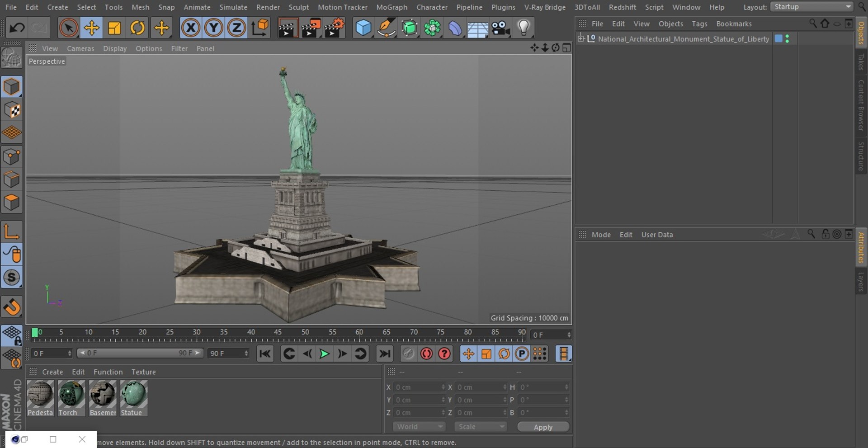Toggle Autokeying red button
868x448 pixels.
[x=426, y=354]
